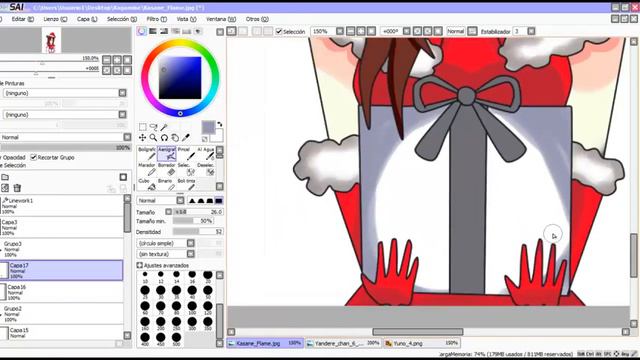The image size is (640, 360).
Task: Zoom in using toolbar plus button
Action: tap(361, 31)
